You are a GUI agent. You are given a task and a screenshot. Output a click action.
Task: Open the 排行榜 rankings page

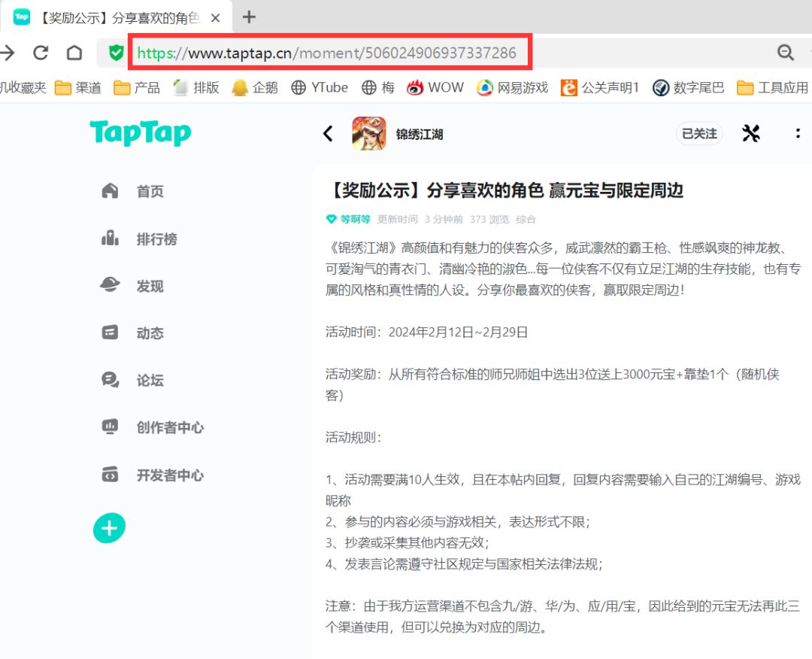[x=139, y=238]
